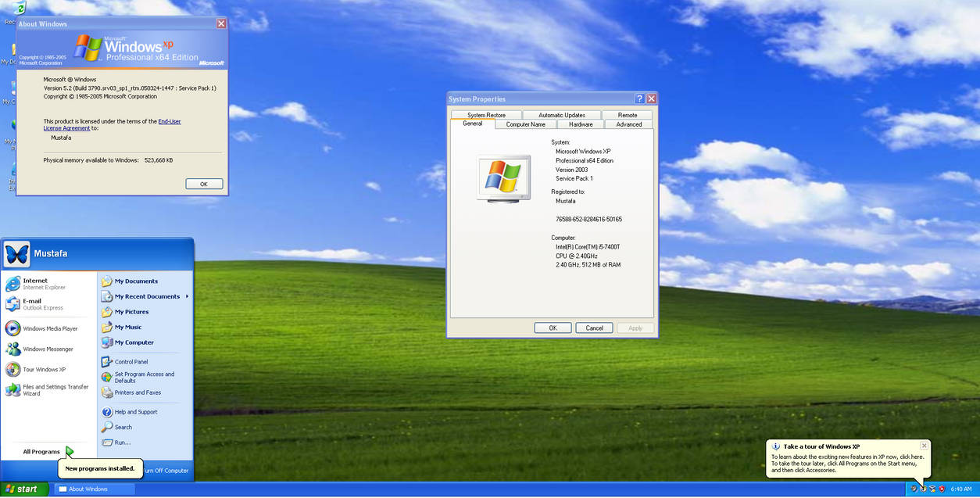Apply changes in System Properties
Viewport: 980px width, 498px height.
635,328
